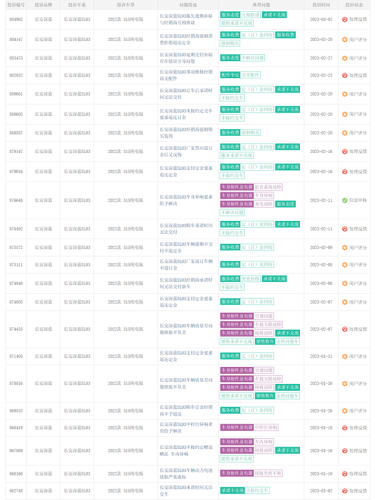
Task: Click orange status icon in 2023-02-28 row
Action: pyautogui.click(x=345, y=39)
